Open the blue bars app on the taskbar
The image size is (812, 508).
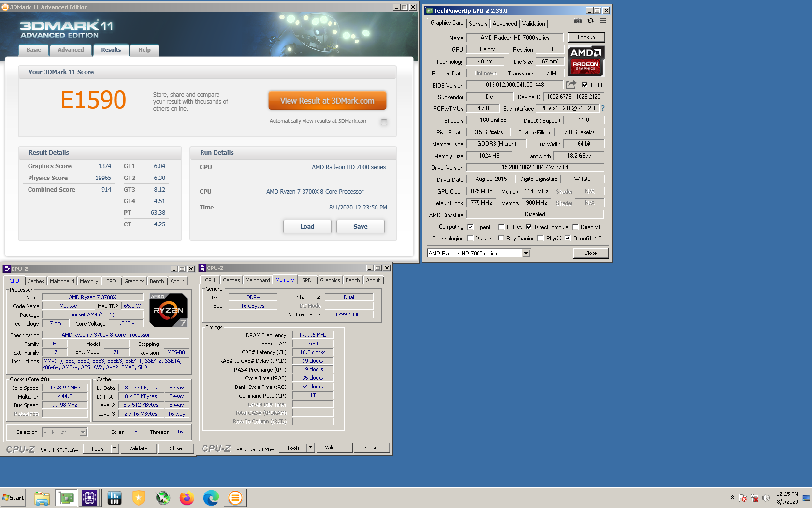tap(115, 498)
